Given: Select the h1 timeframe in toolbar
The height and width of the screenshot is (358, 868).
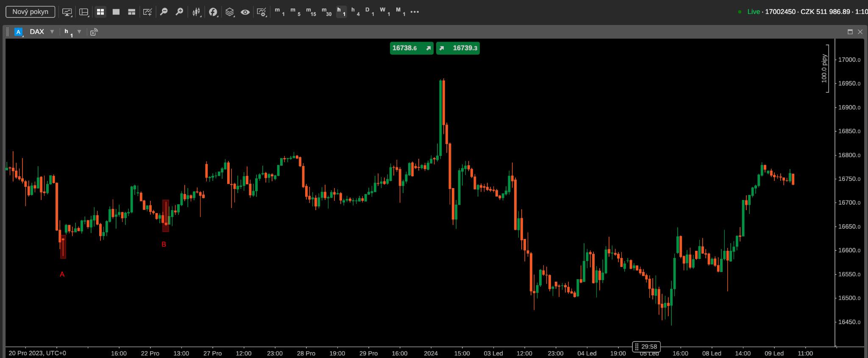Looking at the screenshot, I should pos(341,12).
